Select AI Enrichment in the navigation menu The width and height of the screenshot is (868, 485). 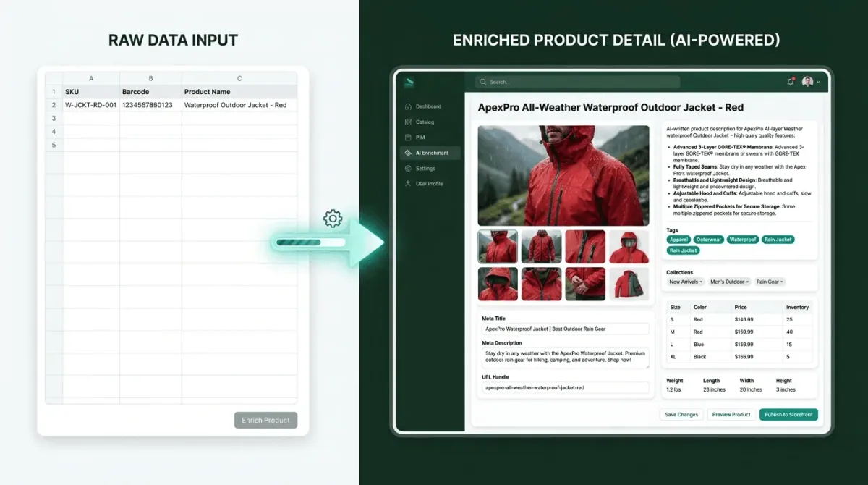click(432, 153)
